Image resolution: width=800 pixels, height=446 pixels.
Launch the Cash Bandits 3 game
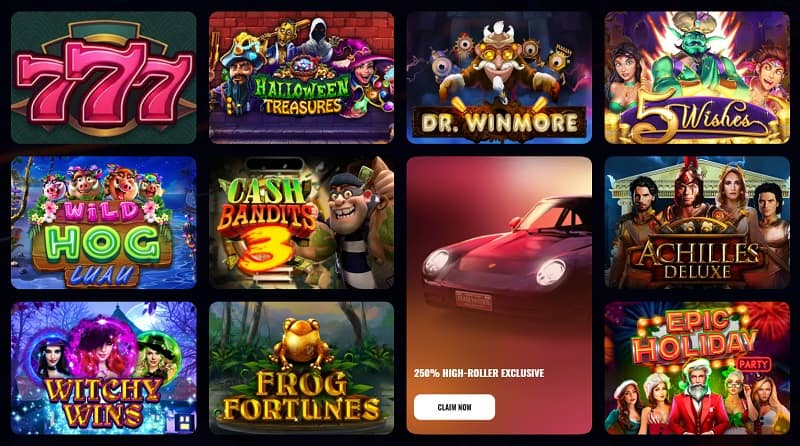[x=302, y=222]
